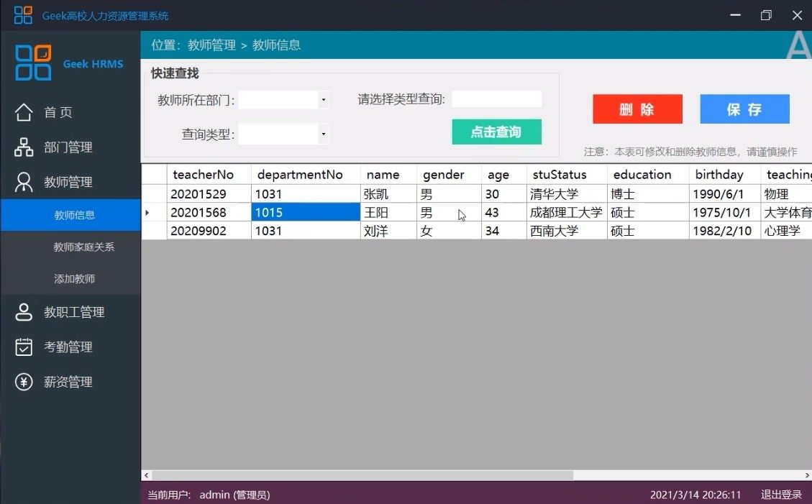Select the row header of teacher 20201529

155,194
